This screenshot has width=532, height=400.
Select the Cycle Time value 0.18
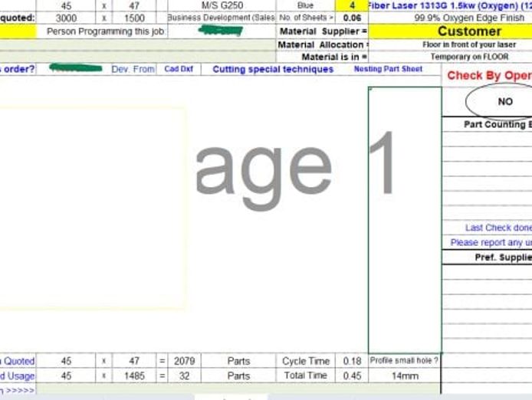tap(352, 361)
